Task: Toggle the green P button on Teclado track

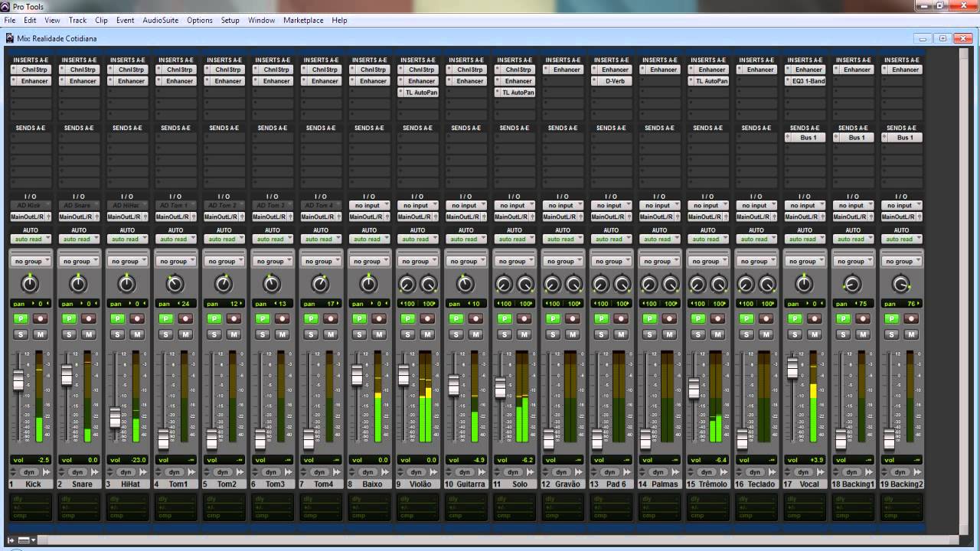Action: 745,318
